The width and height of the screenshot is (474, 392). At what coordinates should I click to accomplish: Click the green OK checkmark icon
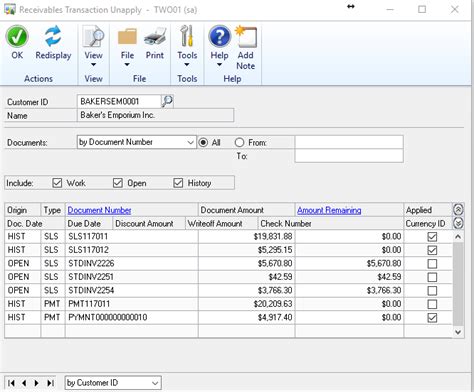click(x=17, y=37)
